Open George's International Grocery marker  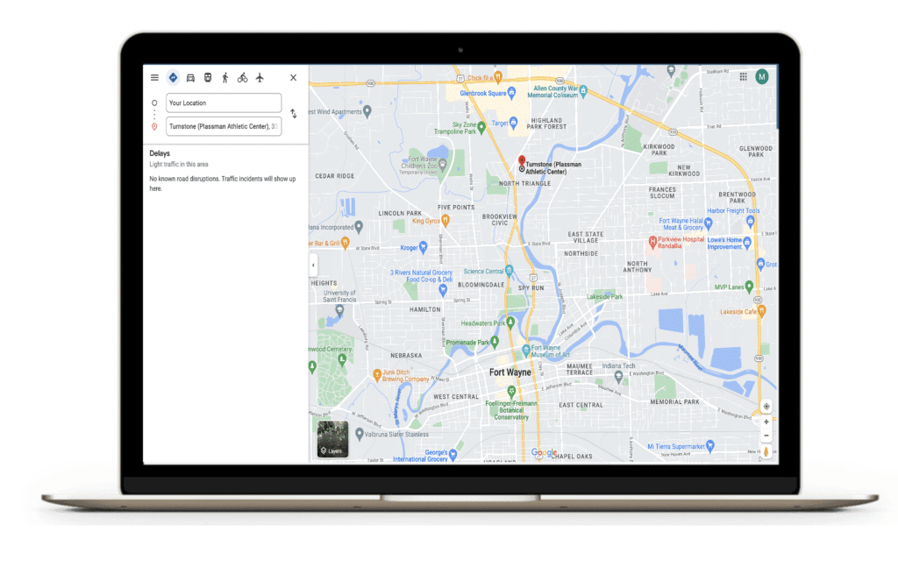453,455
